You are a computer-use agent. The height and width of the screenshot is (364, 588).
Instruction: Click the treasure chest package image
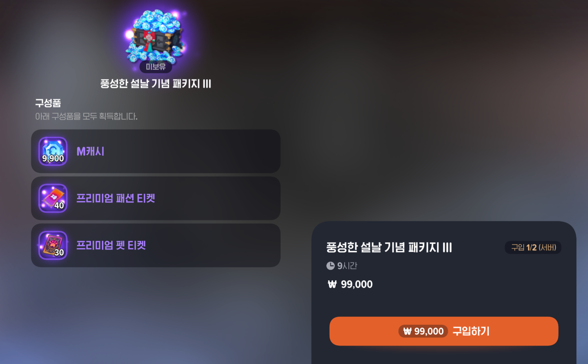pyautogui.click(x=155, y=36)
